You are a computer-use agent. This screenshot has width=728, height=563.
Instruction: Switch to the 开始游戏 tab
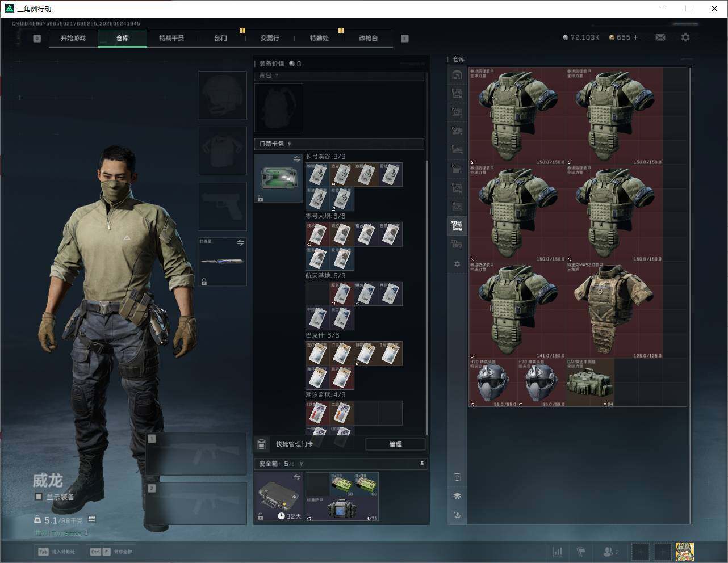[x=73, y=38]
